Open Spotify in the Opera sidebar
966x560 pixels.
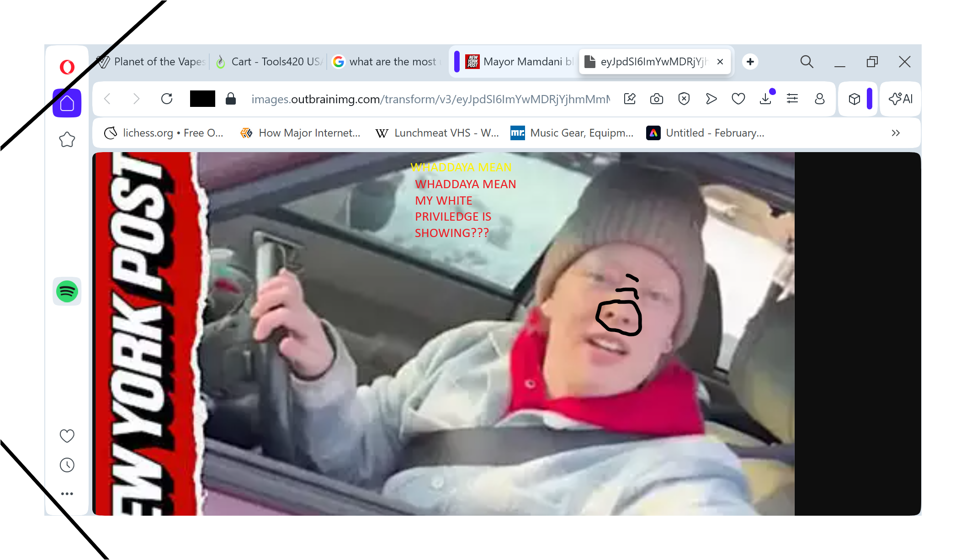point(67,291)
